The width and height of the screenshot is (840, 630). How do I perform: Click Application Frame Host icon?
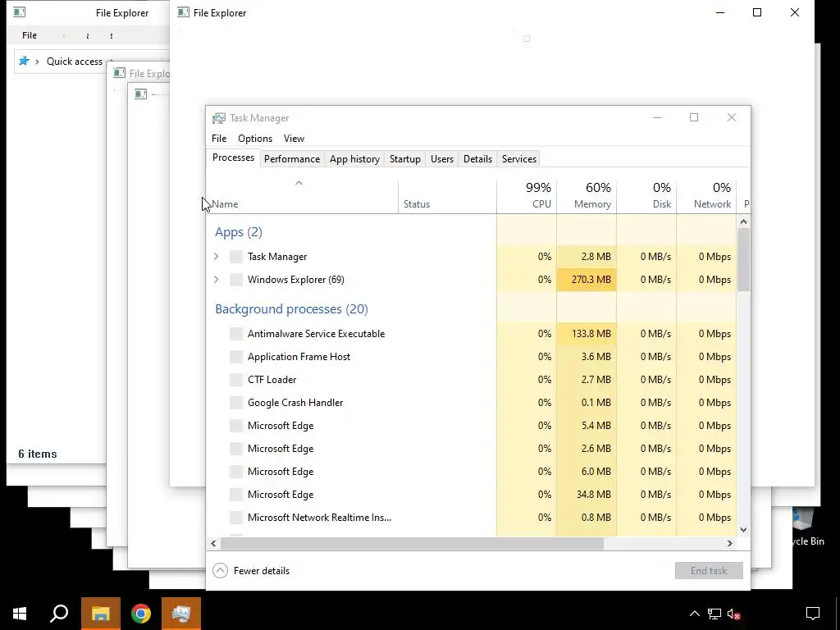tap(235, 357)
